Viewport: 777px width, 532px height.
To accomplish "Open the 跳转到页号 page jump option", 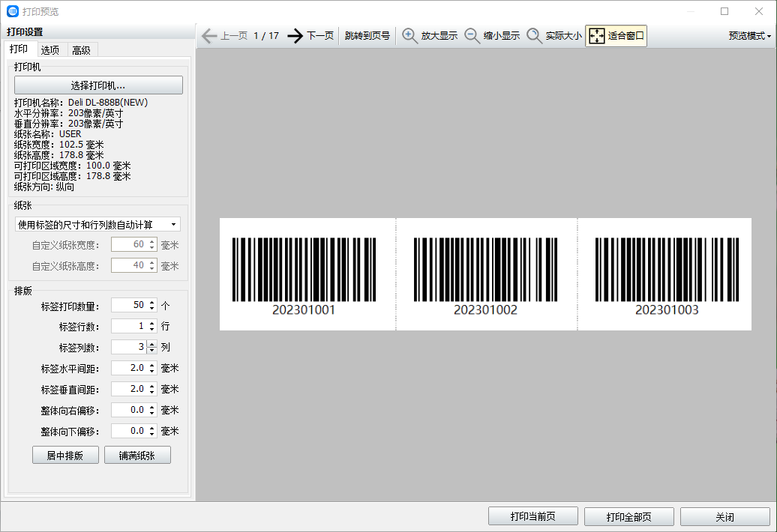I will tap(367, 36).
